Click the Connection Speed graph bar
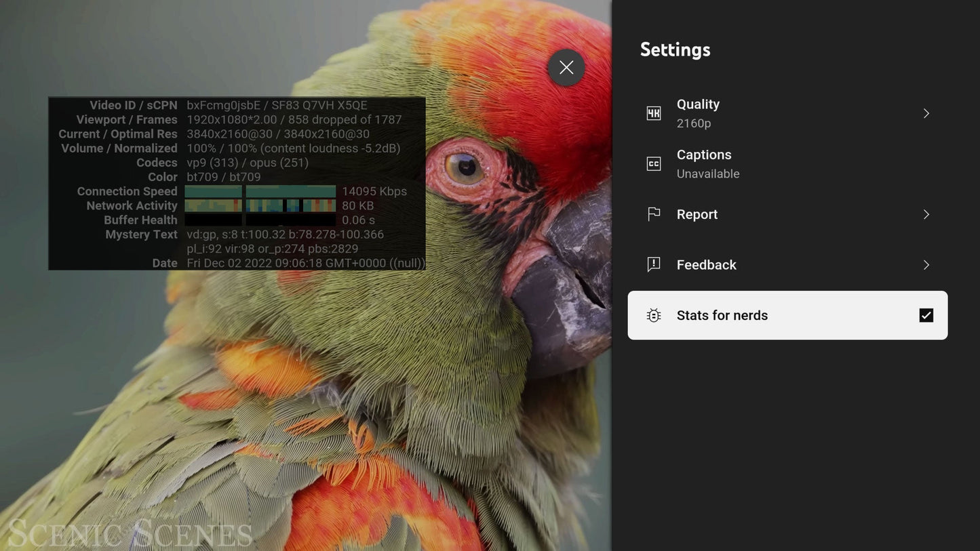Viewport: 980px width, 551px height. [x=260, y=192]
